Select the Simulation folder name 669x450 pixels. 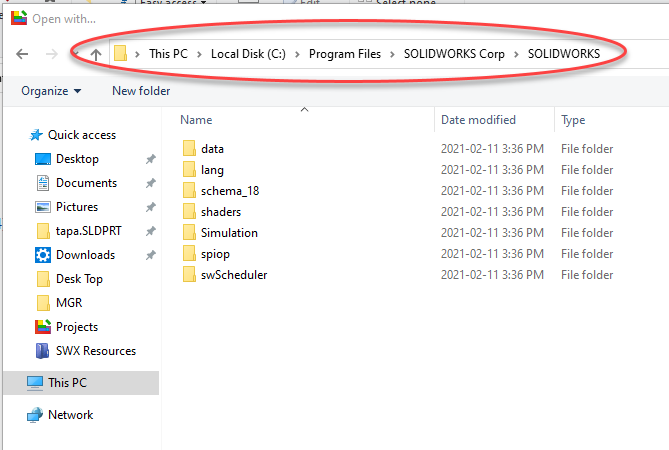point(230,233)
